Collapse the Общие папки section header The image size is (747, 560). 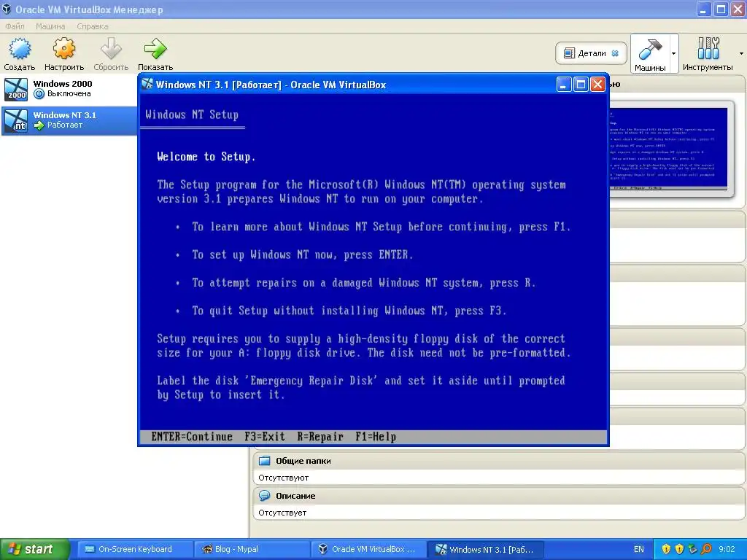[x=499, y=461]
